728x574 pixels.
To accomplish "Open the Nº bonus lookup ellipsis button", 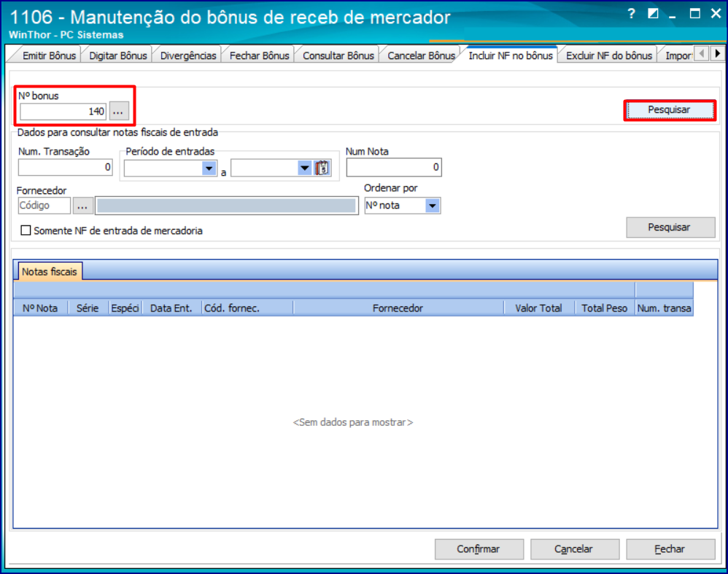I will tap(119, 112).
